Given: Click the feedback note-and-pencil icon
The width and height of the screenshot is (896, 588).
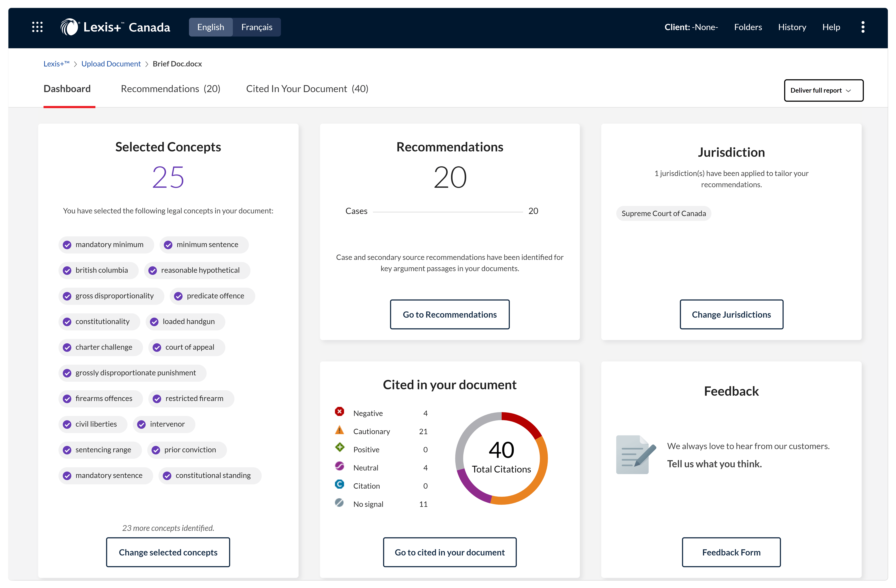Looking at the screenshot, I should tap(635, 454).
